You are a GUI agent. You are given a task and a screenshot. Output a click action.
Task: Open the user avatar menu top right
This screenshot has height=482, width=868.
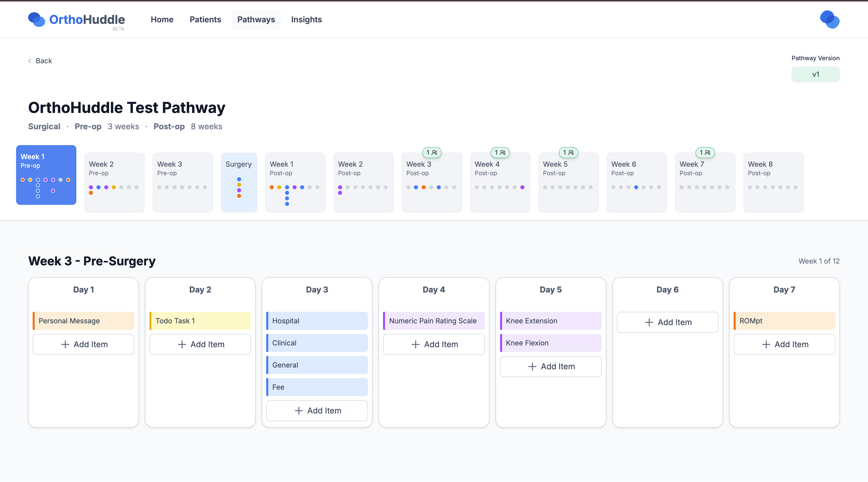830,20
